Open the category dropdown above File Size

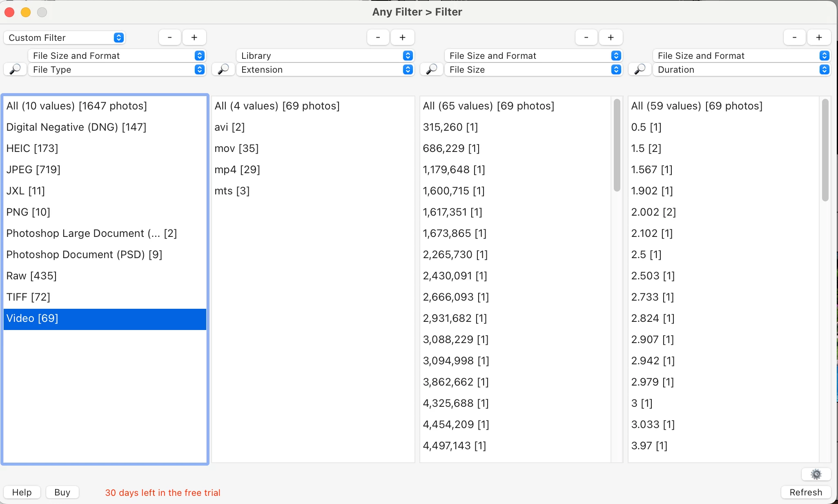click(534, 56)
